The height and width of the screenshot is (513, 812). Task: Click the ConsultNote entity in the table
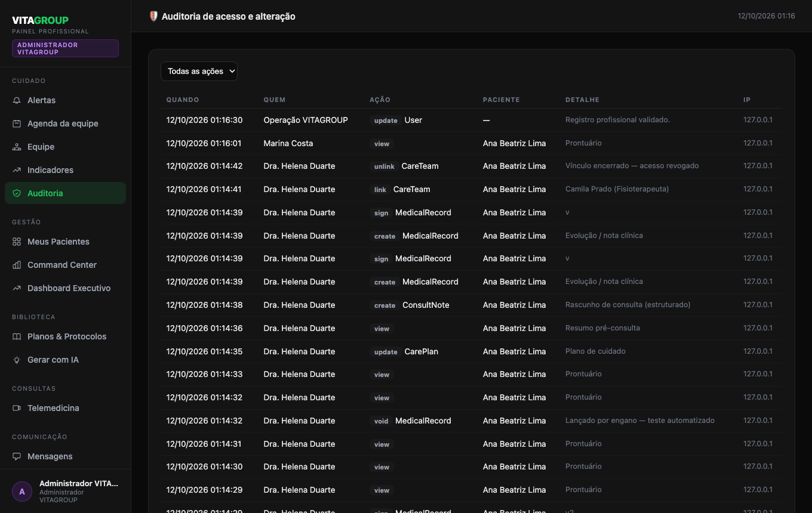(x=426, y=305)
